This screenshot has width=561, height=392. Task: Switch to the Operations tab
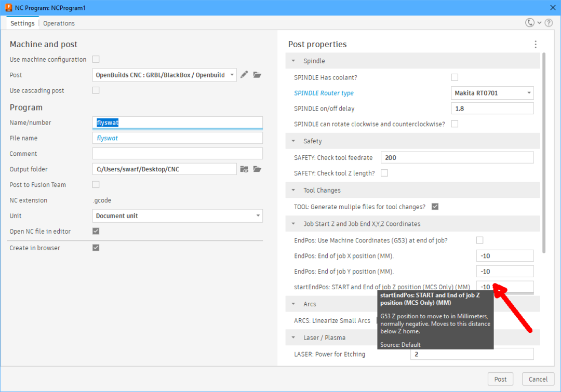(59, 23)
